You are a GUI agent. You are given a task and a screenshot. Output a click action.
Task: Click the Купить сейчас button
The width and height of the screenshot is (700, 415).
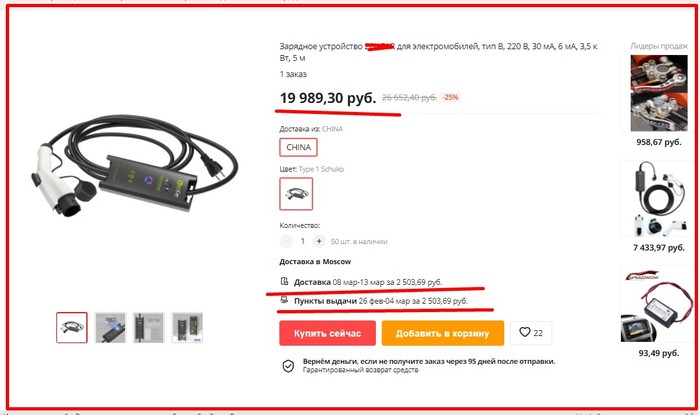click(327, 333)
